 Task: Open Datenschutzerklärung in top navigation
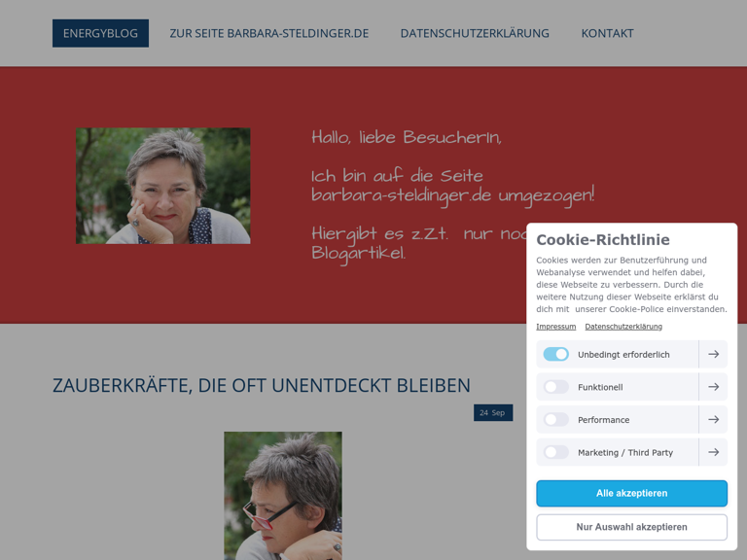[x=475, y=33]
